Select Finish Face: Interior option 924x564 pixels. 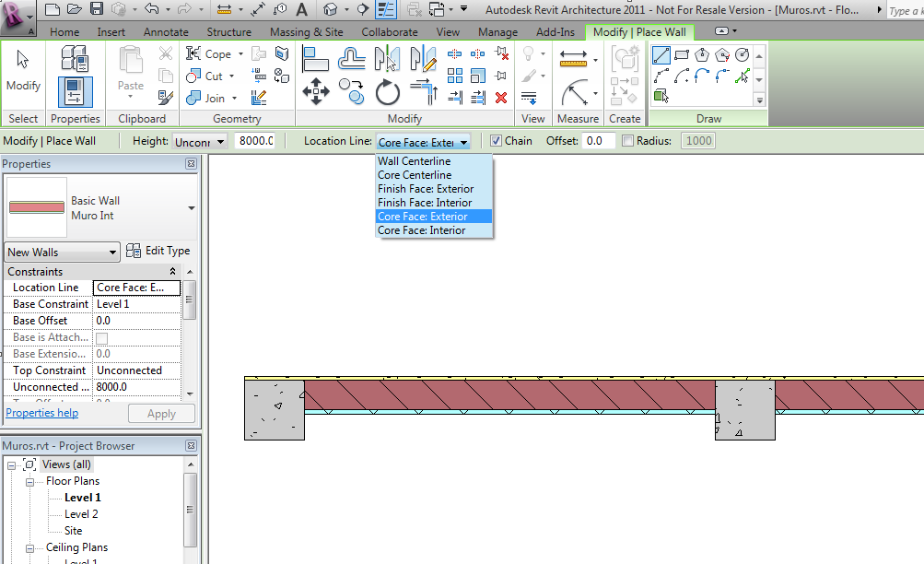point(434,203)
